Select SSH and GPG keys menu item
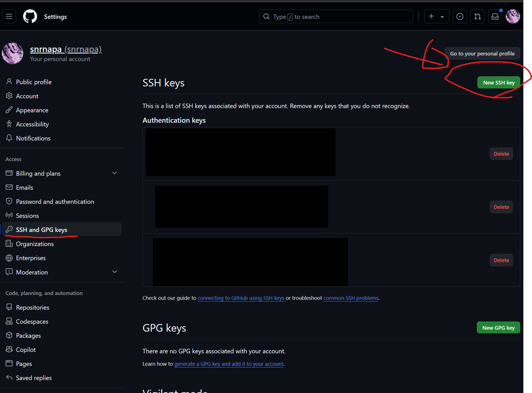Image resolution: width=532 pixels, height=393 pixels. [62, 229]
